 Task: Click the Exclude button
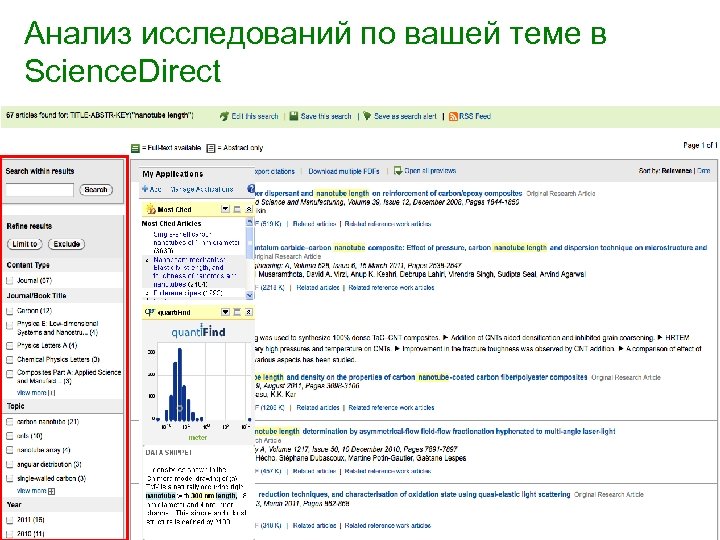tap(67, 244)
